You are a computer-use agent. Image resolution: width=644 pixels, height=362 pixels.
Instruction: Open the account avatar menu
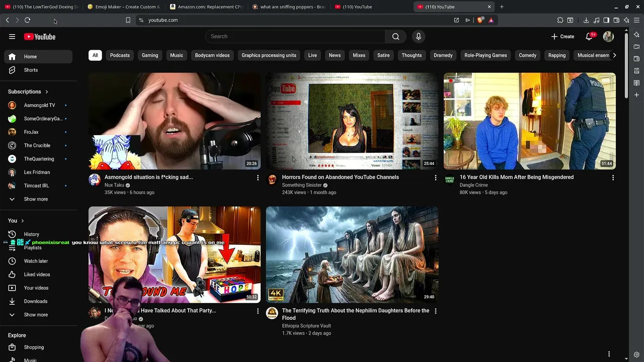608,37
